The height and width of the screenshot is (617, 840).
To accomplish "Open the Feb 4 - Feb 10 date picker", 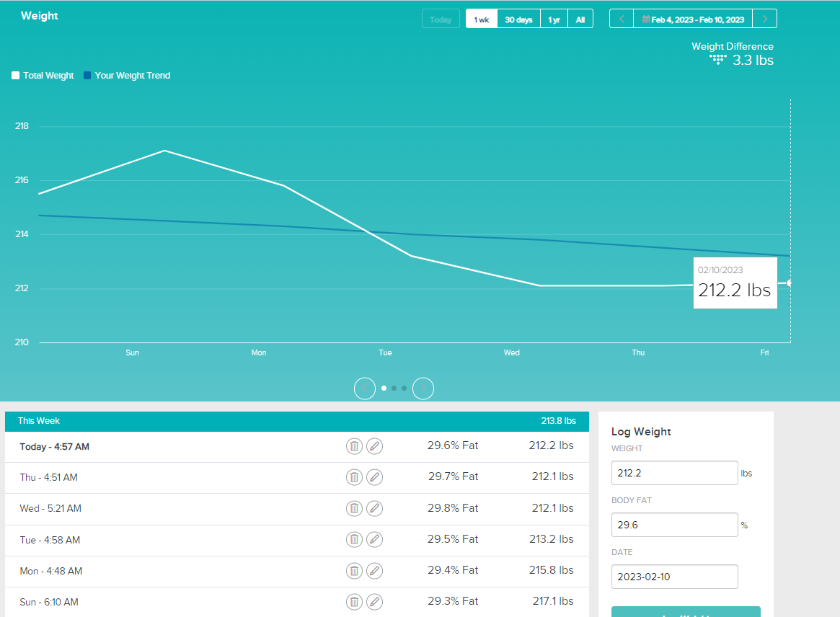I will click(693, 19).
